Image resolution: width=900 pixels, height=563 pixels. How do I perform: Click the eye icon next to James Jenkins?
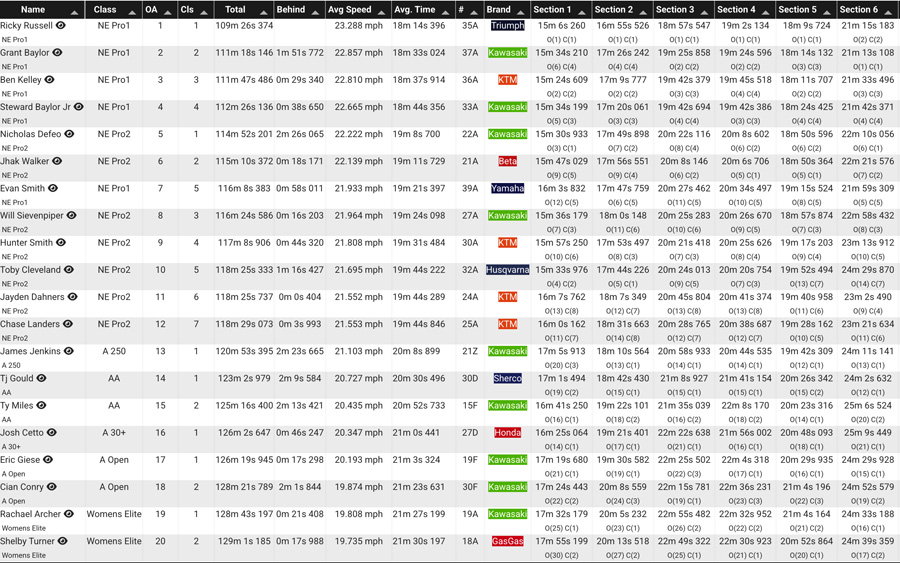coord(69,351)
